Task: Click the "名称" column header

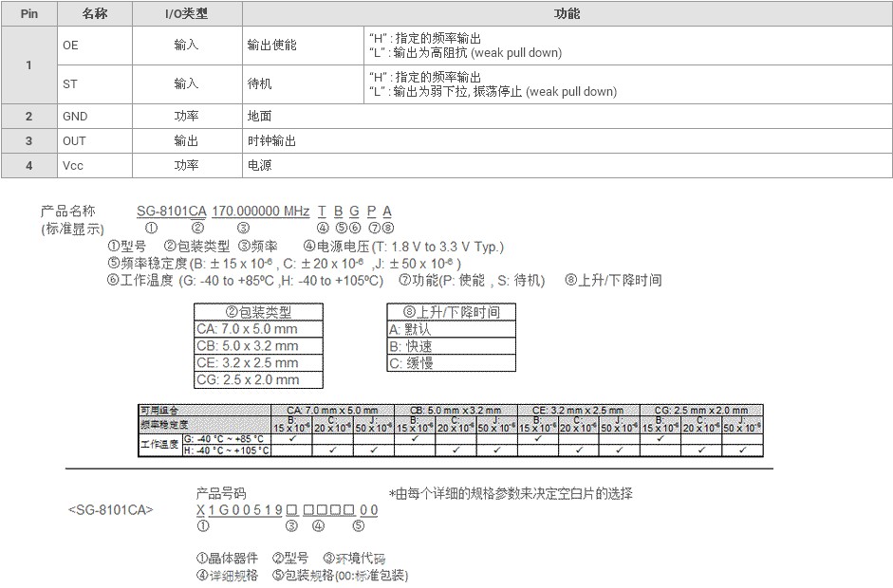Action: point(95,13)
